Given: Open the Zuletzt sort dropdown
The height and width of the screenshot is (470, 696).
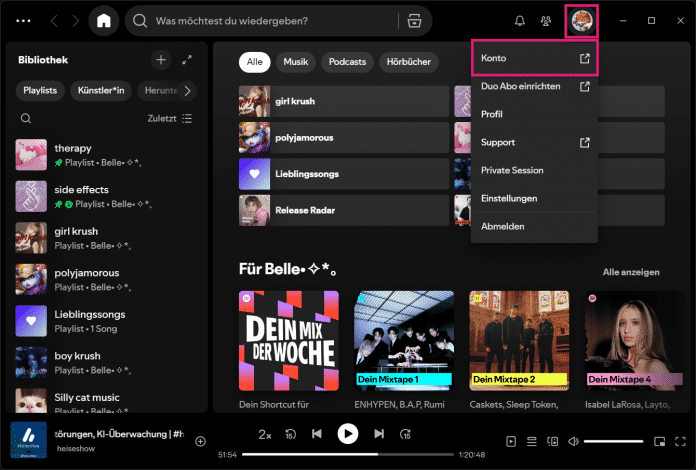Looking at the screenshot, I should click(x=169, y=118).
